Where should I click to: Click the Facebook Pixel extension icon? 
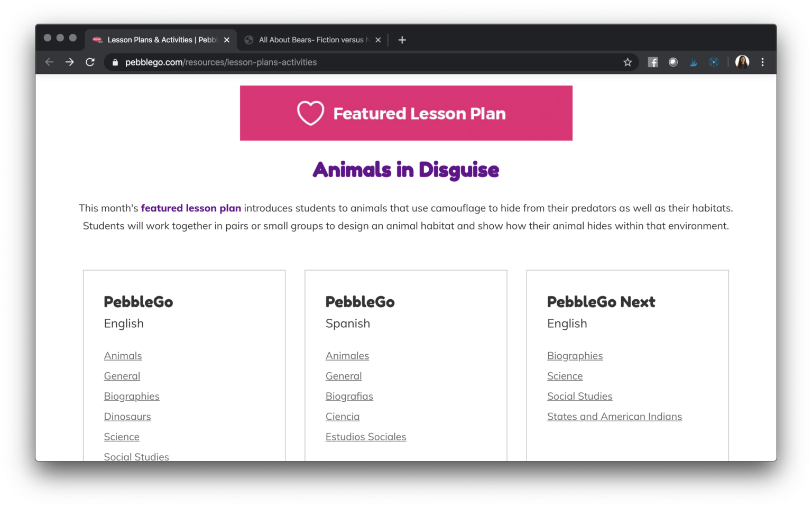pyautogui.click(x=652, y=62)
